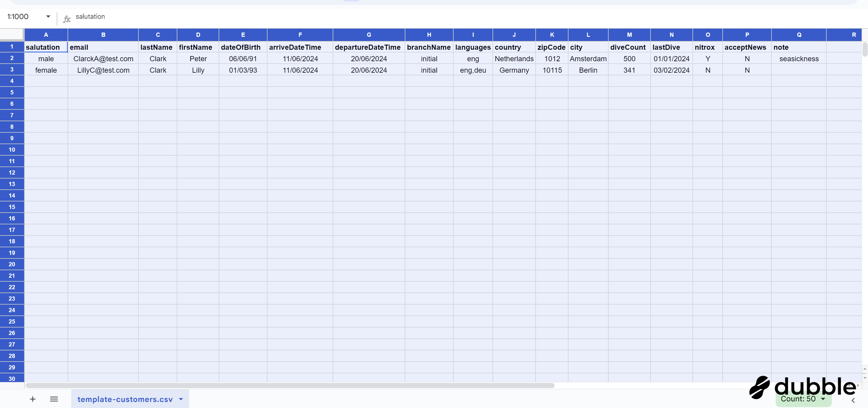Open the Name box range dropdown
The height and width of the screenshot is (408, 868).
point(48,17)
